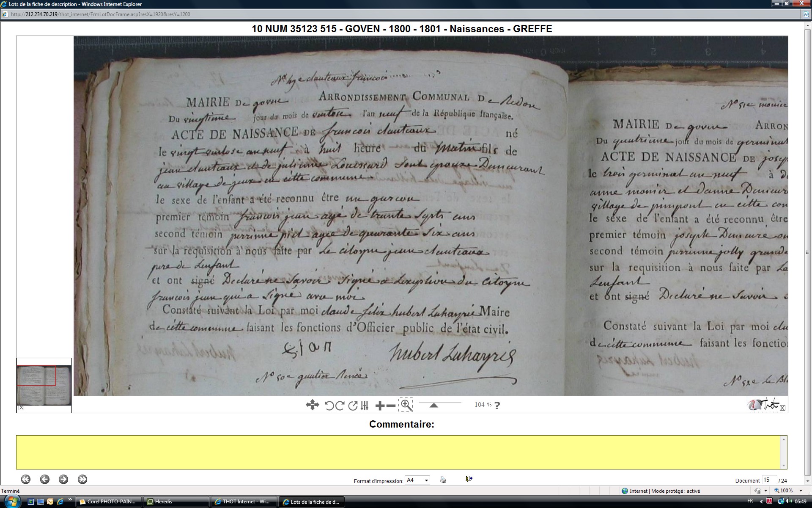Image resolution: width=812 pixels, height=508 pixels.
Task: Go to previous document page
Action: click(44, 479)
